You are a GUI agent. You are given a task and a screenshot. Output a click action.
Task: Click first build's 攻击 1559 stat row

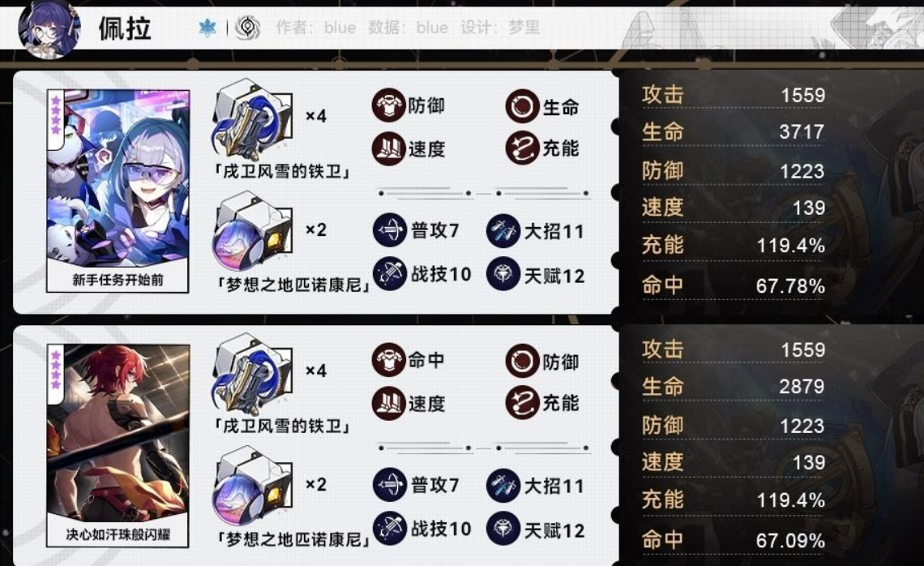pos(734,95)
